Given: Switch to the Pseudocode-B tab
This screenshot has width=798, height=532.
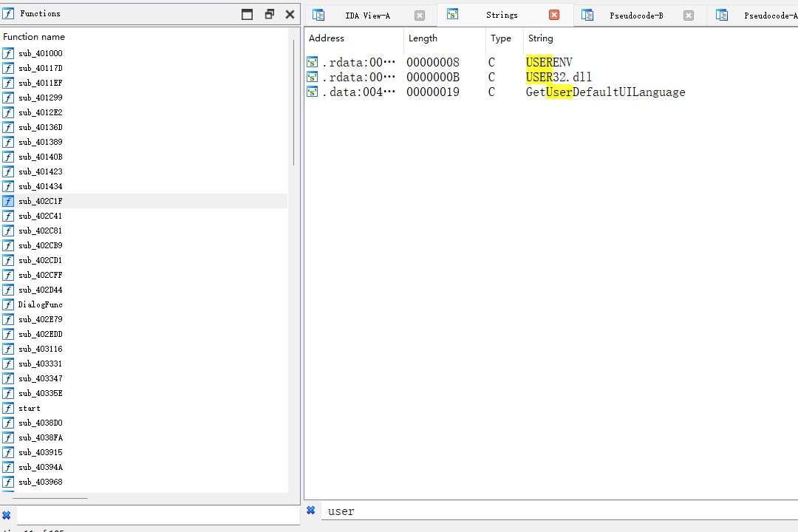Looking at the screenshot, I should click(x=635, y=16).
